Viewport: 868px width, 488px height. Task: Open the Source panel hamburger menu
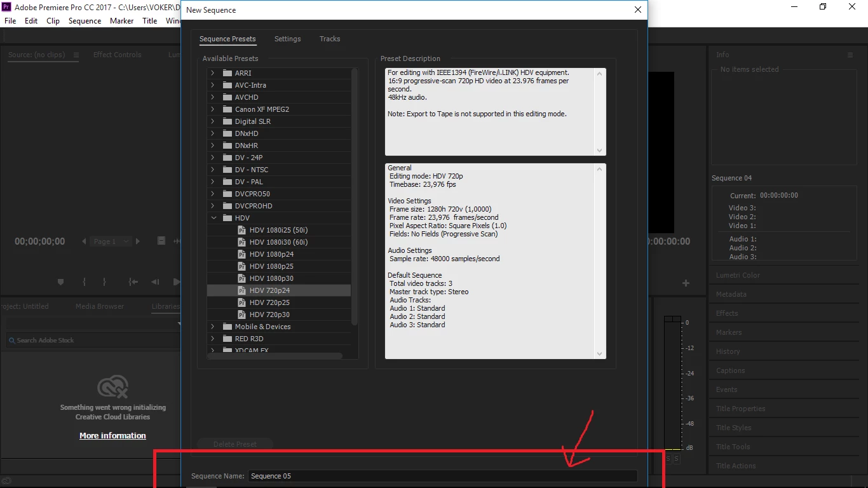pos(76,55)
